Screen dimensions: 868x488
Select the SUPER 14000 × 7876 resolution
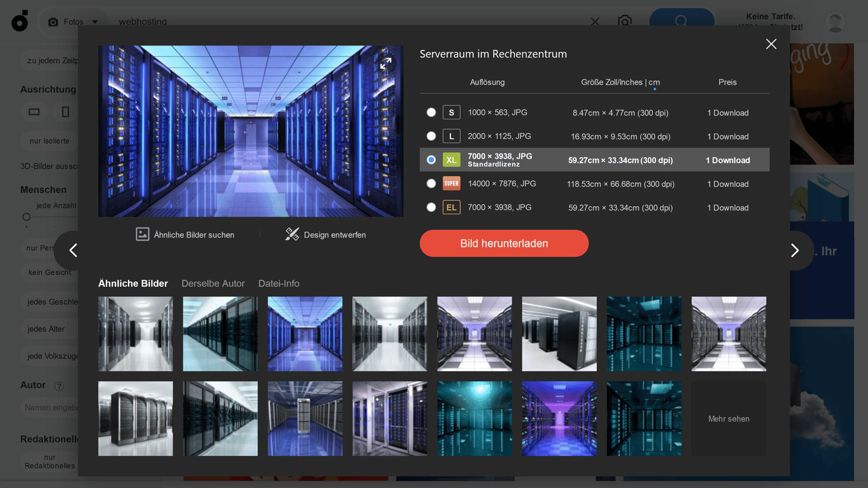[431, 184]
